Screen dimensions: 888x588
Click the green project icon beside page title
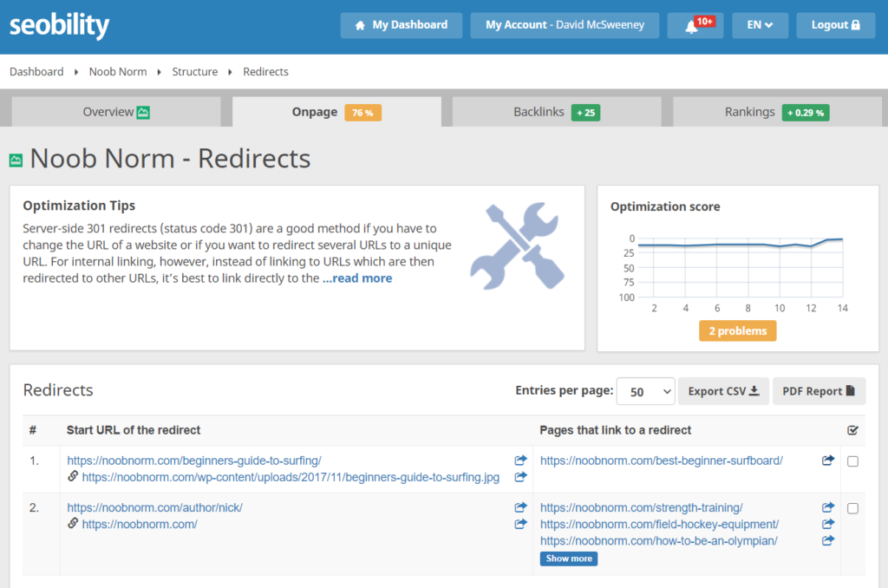pyautogui.click(x=16, y=160)
